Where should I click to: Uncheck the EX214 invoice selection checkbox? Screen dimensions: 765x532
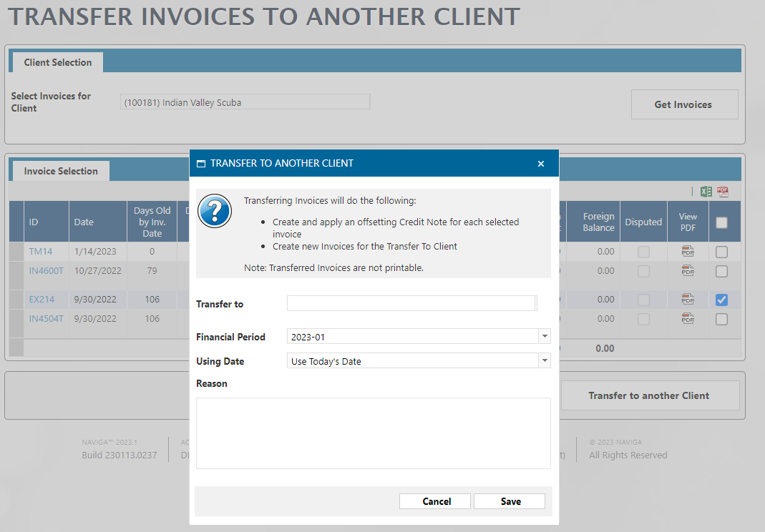point(721,300)
